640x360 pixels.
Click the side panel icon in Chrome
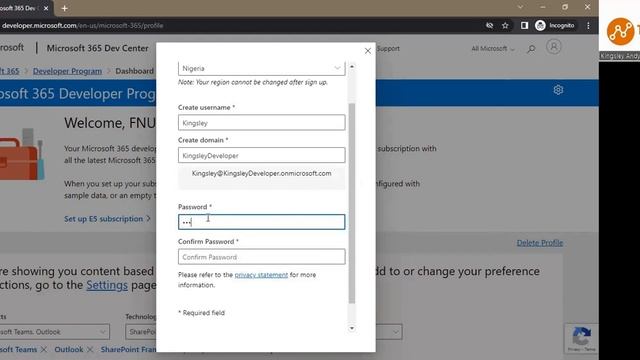(524, 26)
